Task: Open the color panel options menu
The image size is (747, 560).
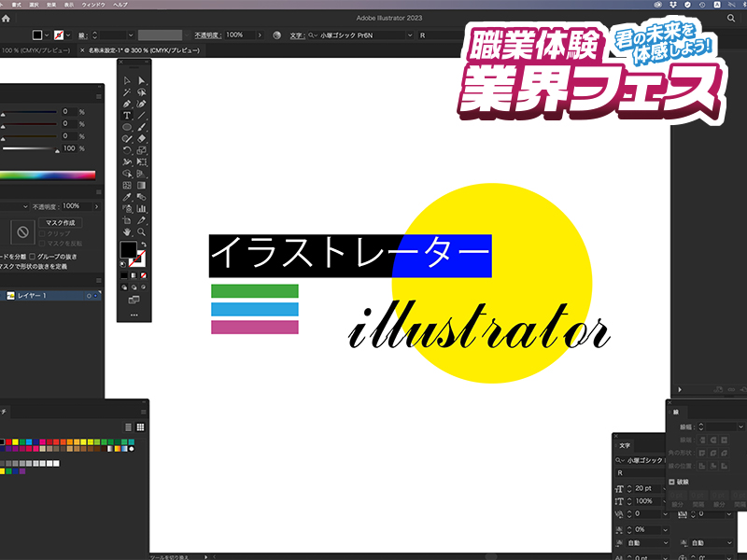Action: (99, 97)
